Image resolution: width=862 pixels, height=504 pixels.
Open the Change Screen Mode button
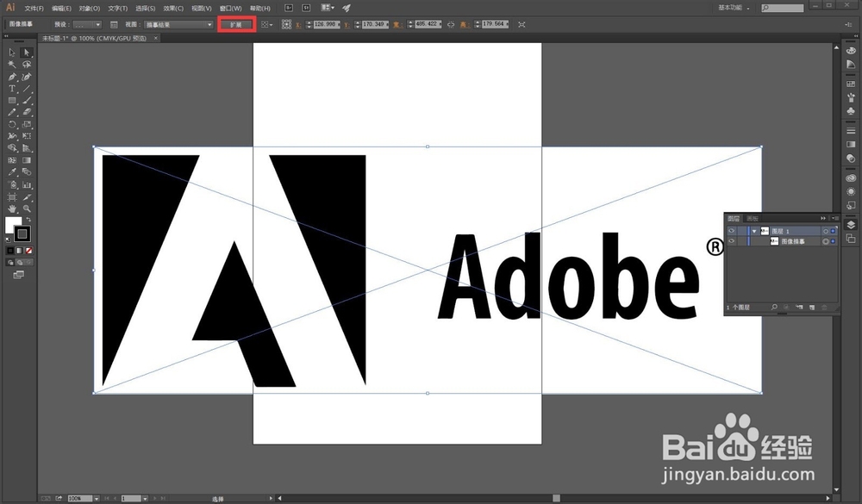pyautogui.click(x=19, y=274)
